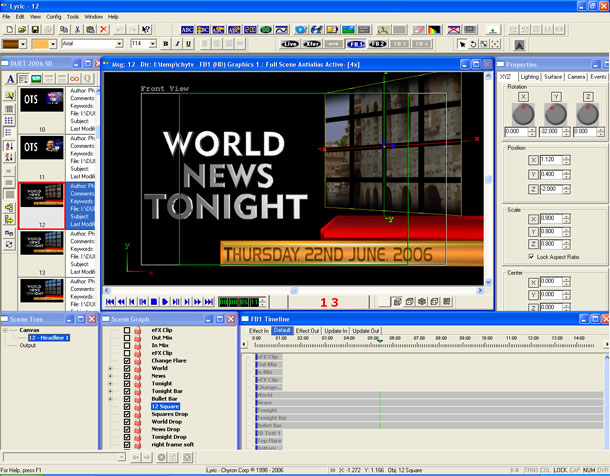
Task: Click the orange color swatch
Action: pos(40,44)
